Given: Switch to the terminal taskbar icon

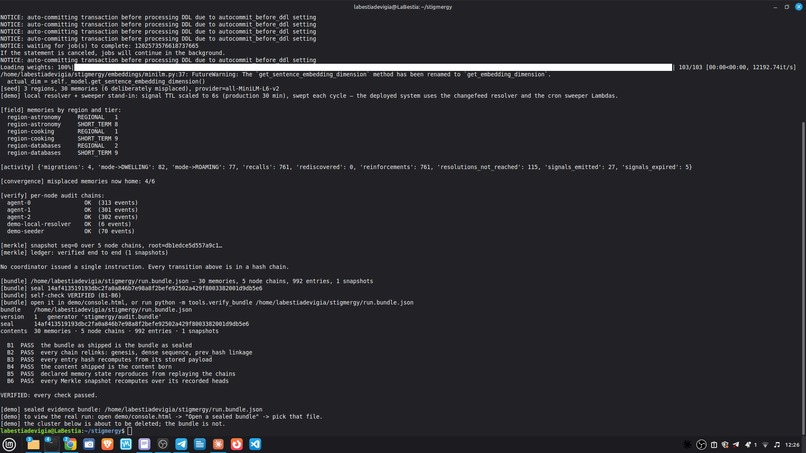Looking at the screenshot, I should [x=51, y=444].
